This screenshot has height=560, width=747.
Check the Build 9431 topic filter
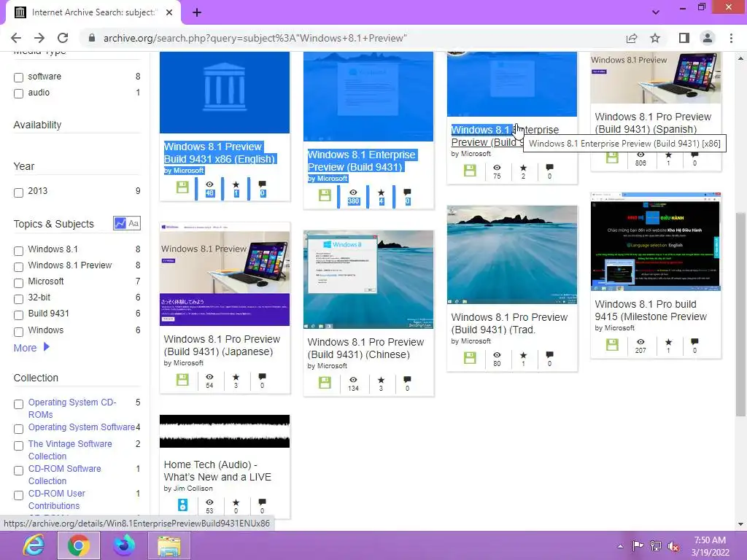(18, 315)
